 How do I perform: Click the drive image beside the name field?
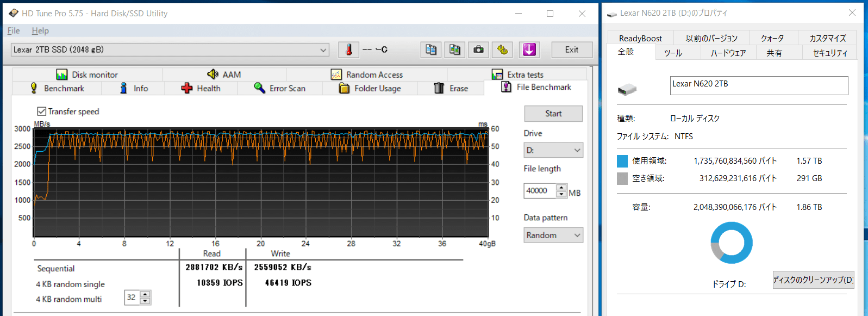pyautogui.click(x=627, y=89)
